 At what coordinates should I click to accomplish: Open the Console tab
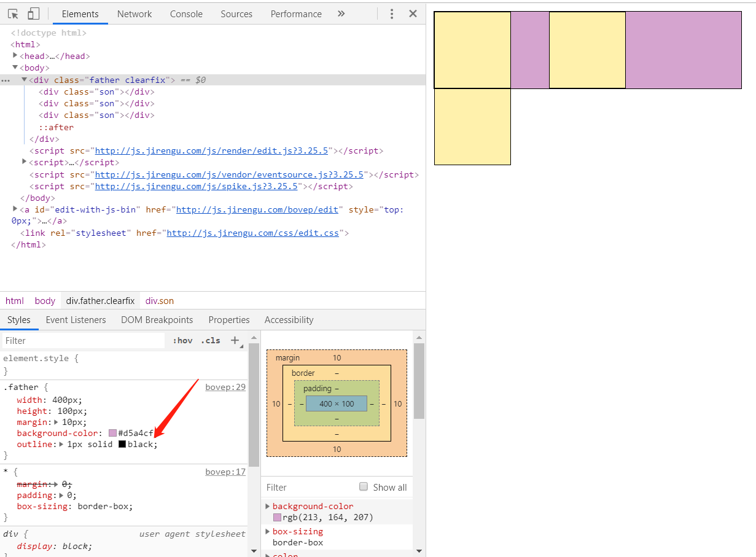[x=186, y=14]
